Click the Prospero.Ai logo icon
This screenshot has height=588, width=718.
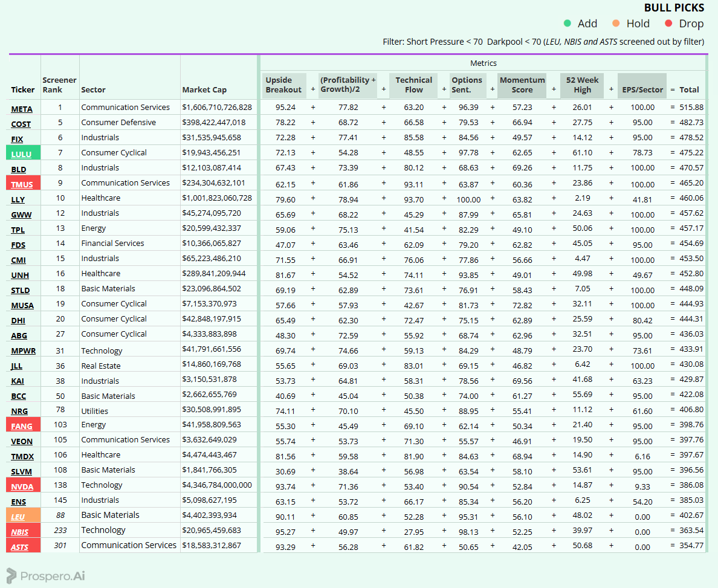[11, 576]
